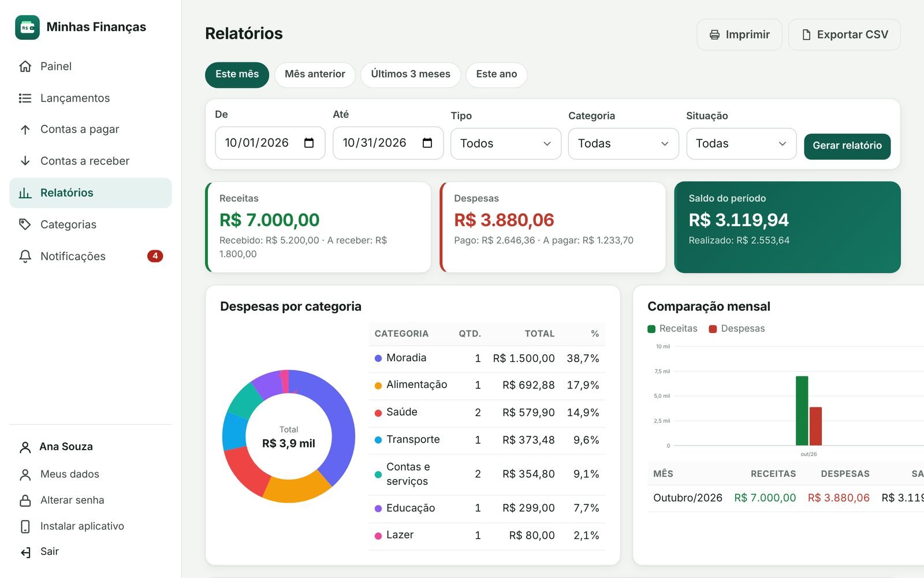Click the Contas a receber down-arrow icon
The width and height of the screenshot is (924, 578).
click(x=25, y=161)
